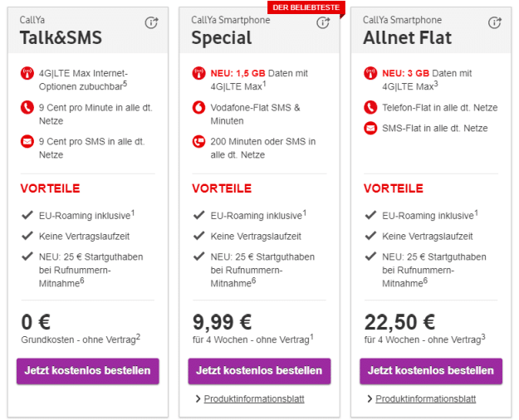Open Produktinformationsblatt link for Allnet Flat
The image size is (519, 420).
coord(426,398)
